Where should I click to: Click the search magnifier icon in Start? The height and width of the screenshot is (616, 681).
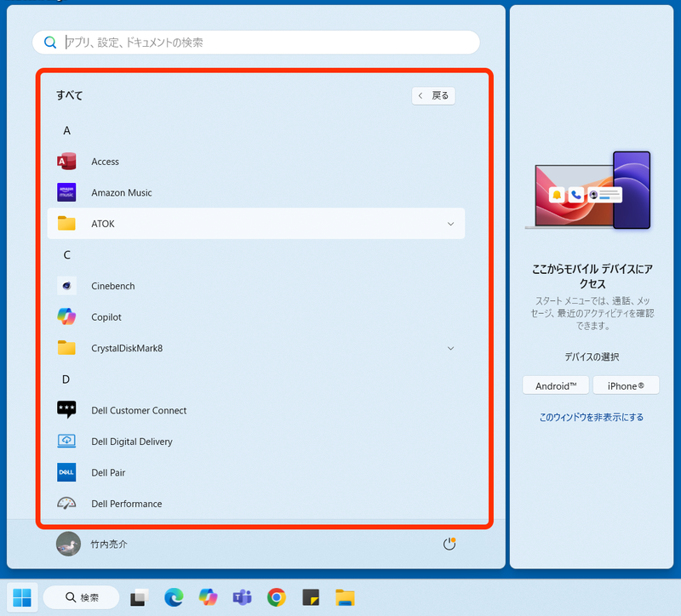click(x=50, y=42)
